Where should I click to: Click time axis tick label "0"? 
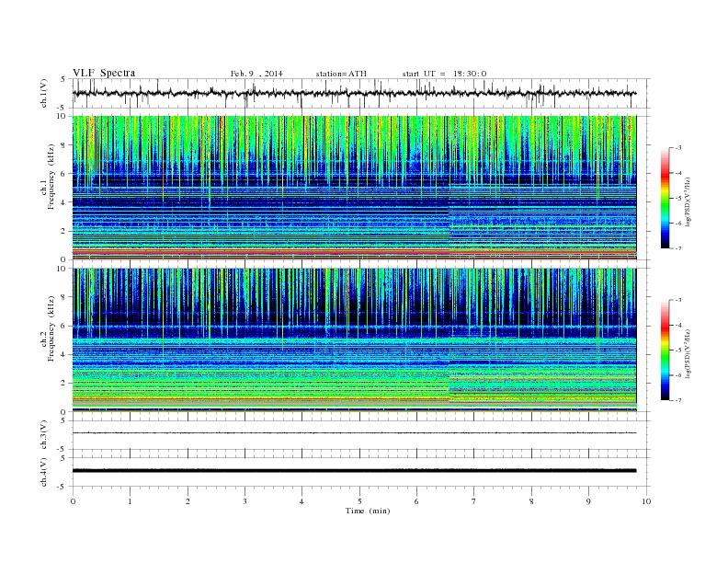[73, 501]
